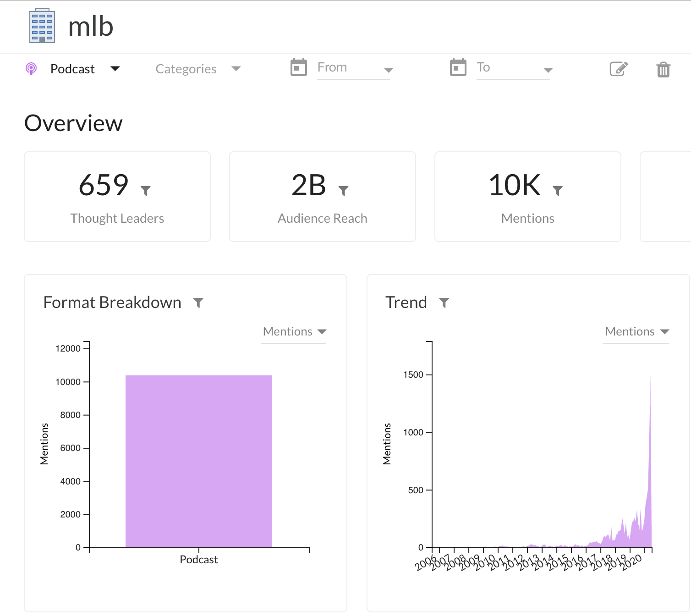
Task: Click filter icon beside 2B Audience Reach
Action: click(343, 190)
